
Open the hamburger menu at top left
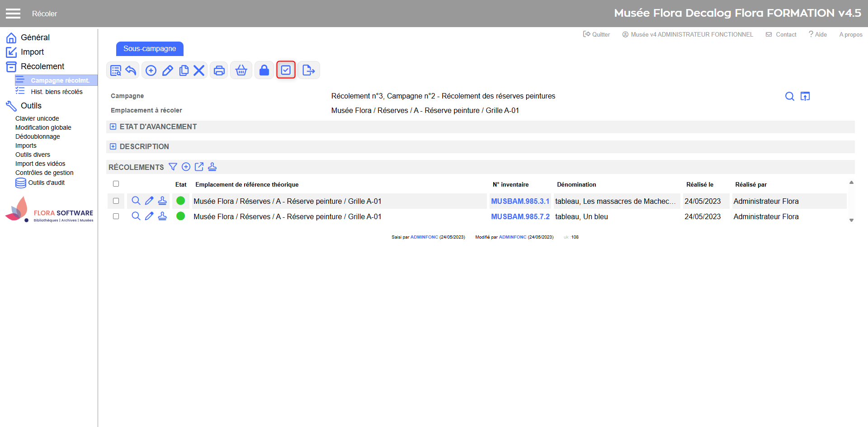[x=13, y=14]
